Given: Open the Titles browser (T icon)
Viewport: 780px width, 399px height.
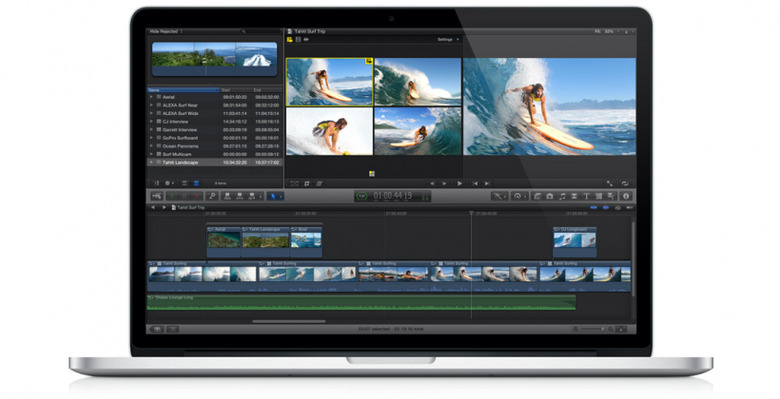Looking at the screenshot, I should [586, 196].
